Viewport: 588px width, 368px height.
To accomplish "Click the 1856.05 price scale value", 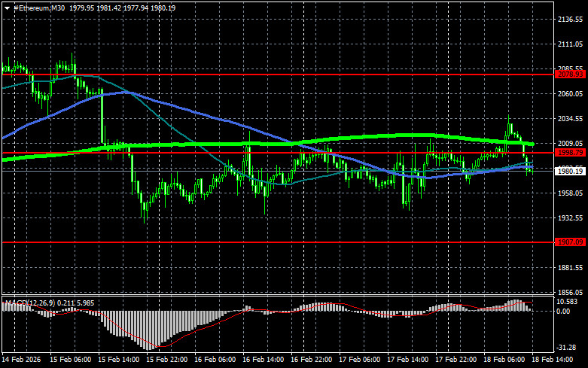I will click(x=570, y=292).
